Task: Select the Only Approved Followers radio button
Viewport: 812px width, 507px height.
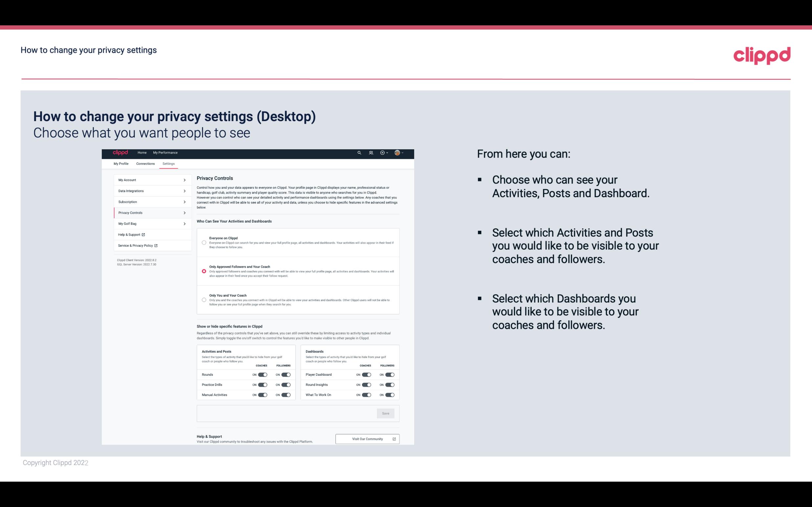Action: [x=204, y=270]
